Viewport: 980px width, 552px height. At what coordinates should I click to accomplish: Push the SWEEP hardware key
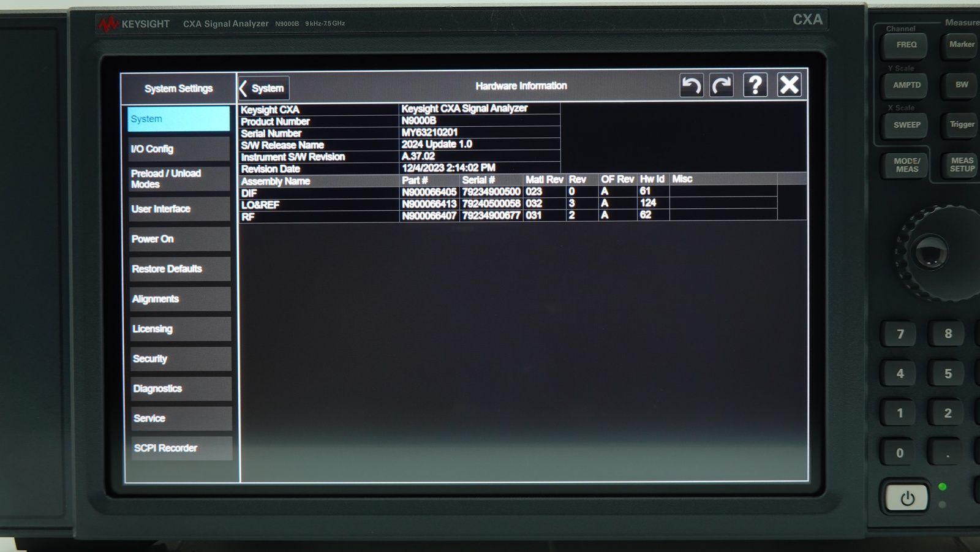click(907, 125)
